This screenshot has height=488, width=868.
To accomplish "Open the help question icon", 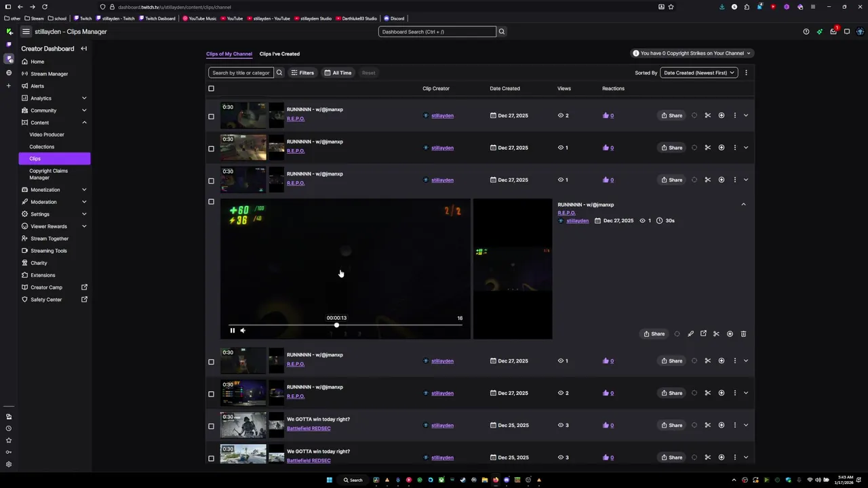I will tap(806, 31).
